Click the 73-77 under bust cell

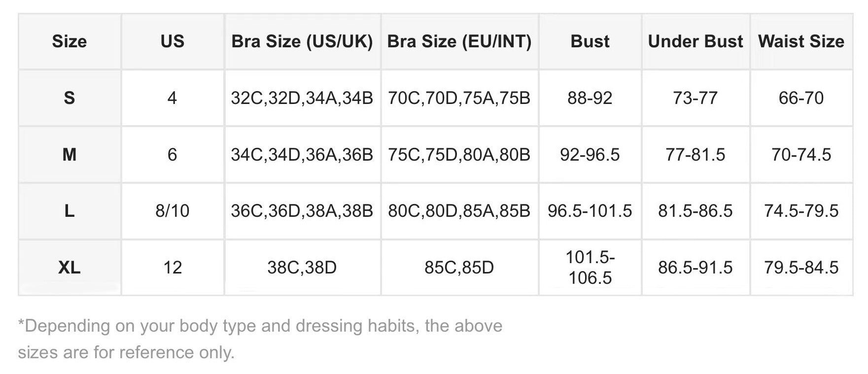point(695,98)
